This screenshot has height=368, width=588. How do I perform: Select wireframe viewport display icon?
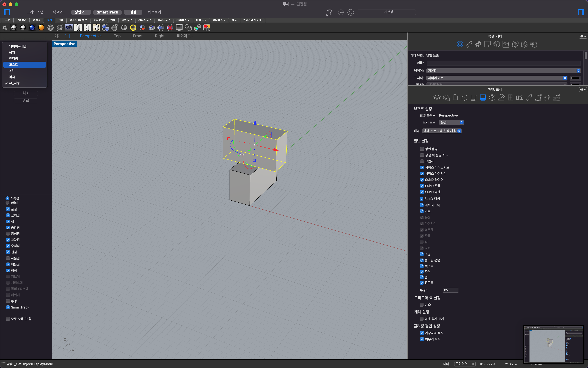click(x=5, y=28)
